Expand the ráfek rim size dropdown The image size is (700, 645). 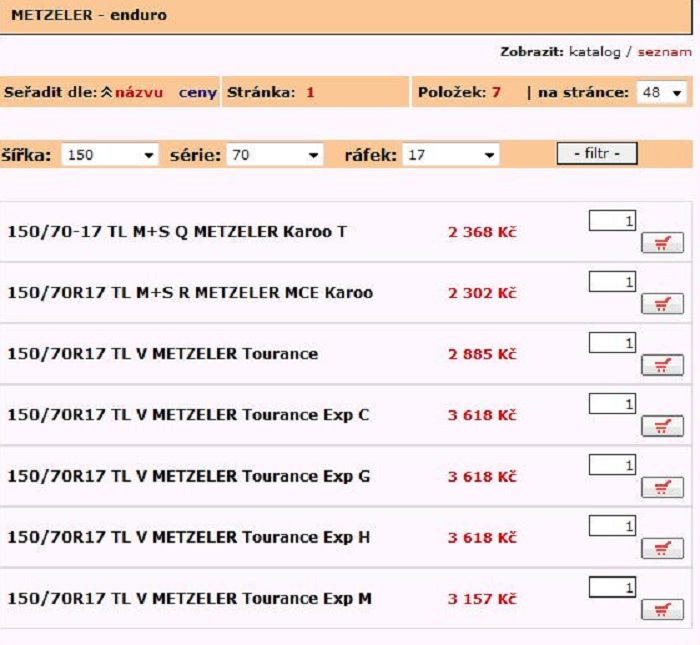pos(450,155)
